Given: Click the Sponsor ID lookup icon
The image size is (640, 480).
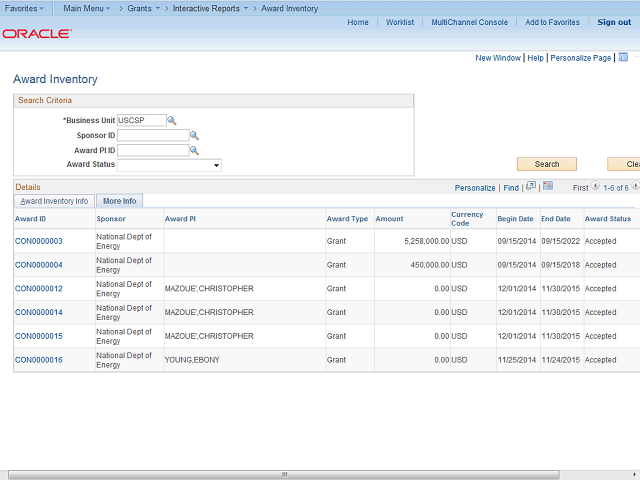Looking at the screenshot, I should click(x=195, y=135).
